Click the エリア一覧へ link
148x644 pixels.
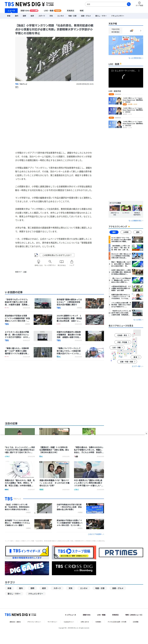(x=138, y=366)
